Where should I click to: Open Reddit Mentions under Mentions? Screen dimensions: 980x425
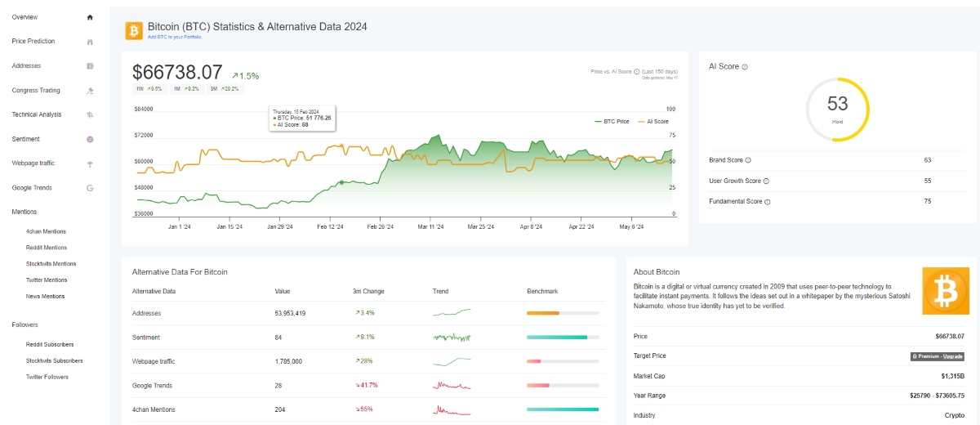click(x=46, y=248)
